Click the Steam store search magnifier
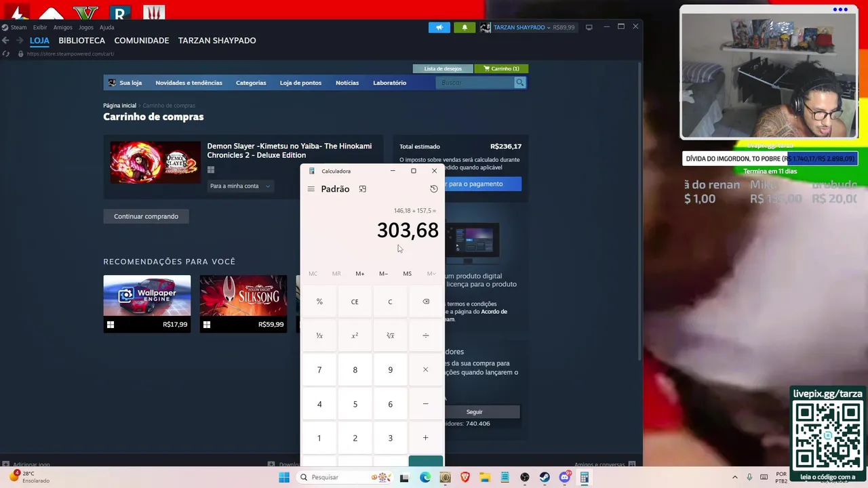The image size is (868, 488). (x=519, y=83)
